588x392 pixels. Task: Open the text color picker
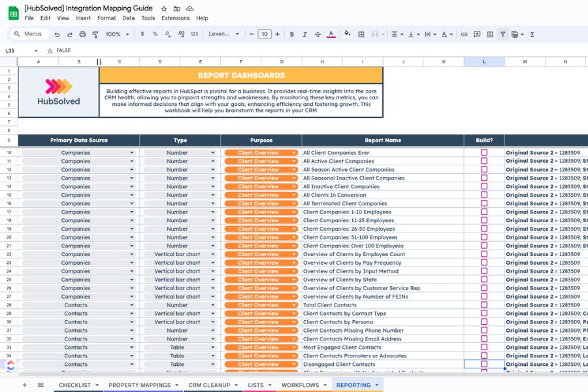331,34
